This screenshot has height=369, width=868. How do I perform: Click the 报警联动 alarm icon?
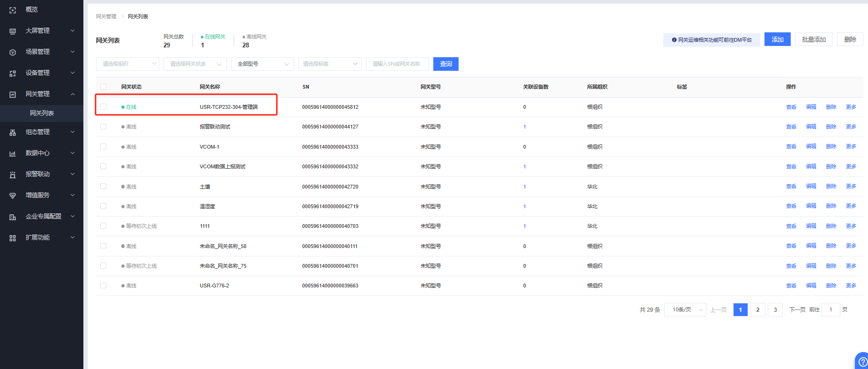13,174
